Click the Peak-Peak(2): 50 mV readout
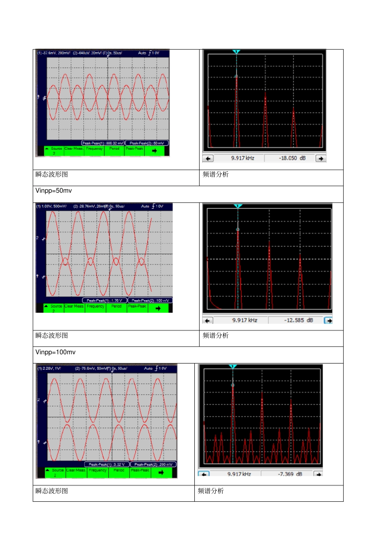The width and height of the screenshot is (392, 555). [147, 143]
